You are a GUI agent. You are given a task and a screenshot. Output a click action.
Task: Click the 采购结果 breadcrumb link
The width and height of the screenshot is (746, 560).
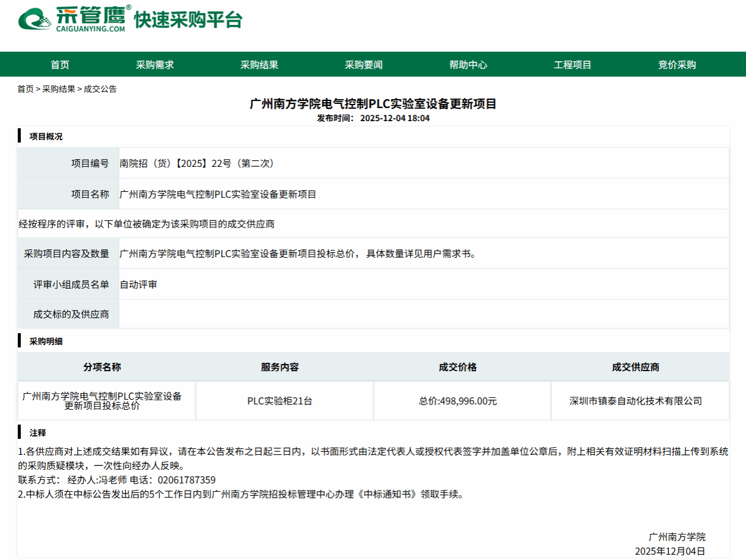tap(59, 89)
